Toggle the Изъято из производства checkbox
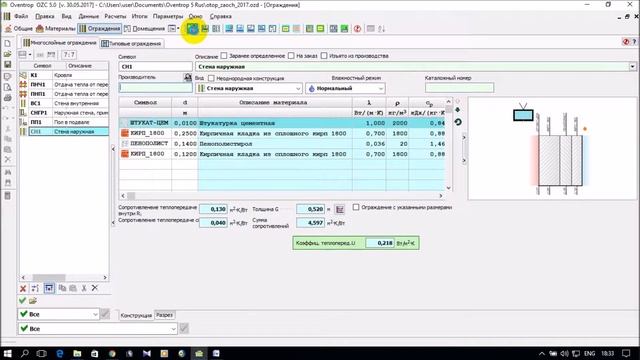Screen dimensions: 640x360 tap(324, 56)
